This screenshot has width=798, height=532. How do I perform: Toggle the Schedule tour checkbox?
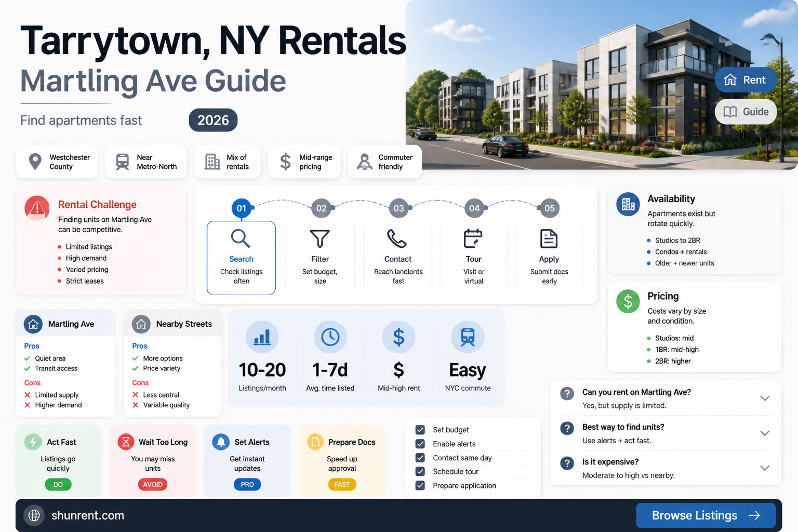point(420,471)
